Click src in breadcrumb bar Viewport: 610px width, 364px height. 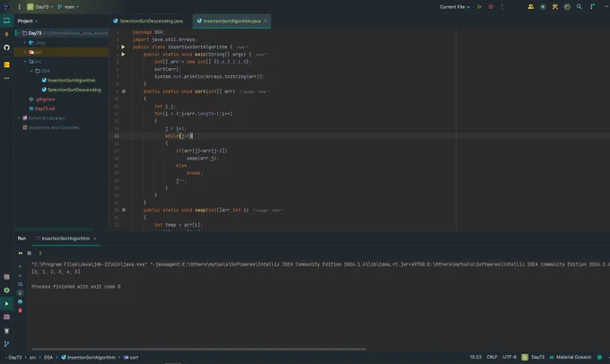pos(32,358)
